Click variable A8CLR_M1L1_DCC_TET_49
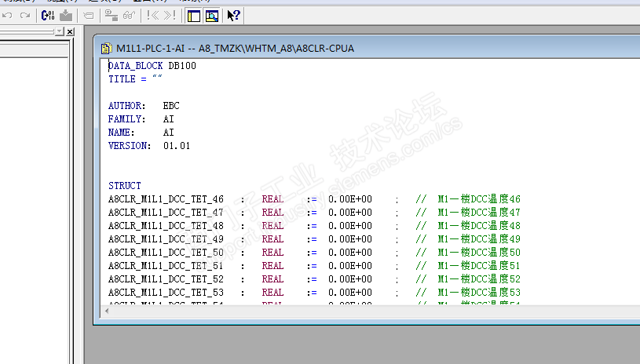 [x=166, y=239]
